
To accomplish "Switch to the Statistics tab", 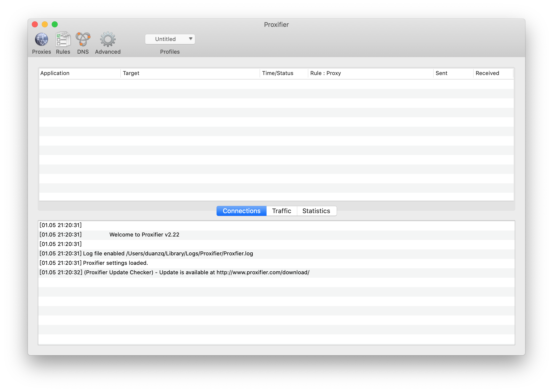I will pyautogui.click(x=316, y=211).
